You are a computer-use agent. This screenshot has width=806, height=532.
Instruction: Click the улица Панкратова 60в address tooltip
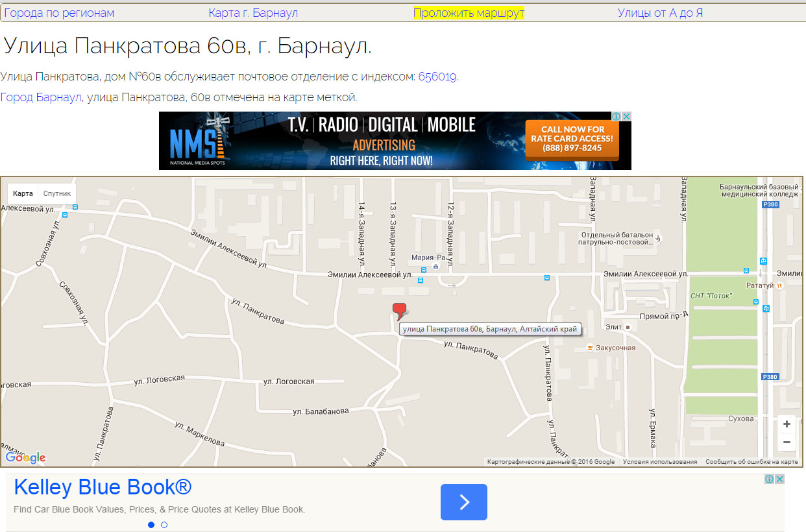(x=490, y=329)
